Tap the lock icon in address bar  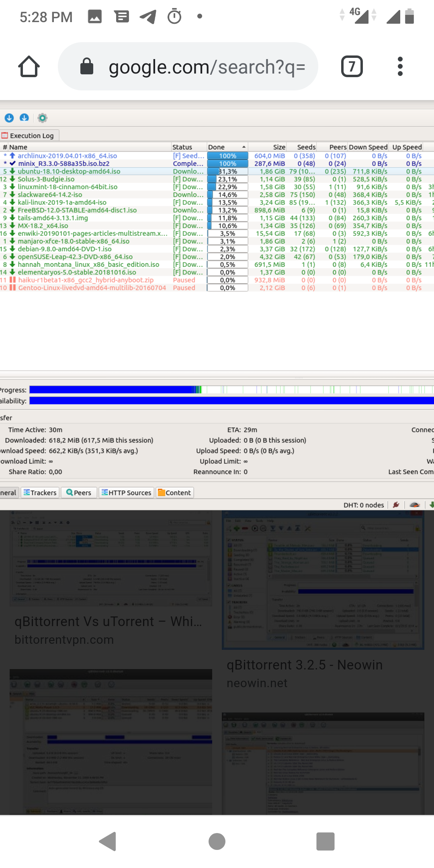pyautogui.click(x=87, y=66)
